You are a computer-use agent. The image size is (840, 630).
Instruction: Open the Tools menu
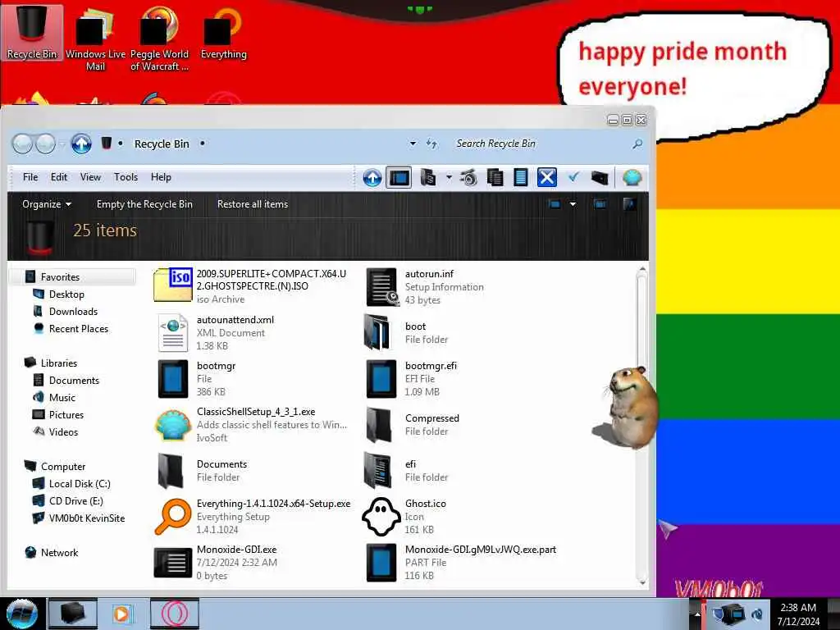pyautogui.click(x=126, y=177)
